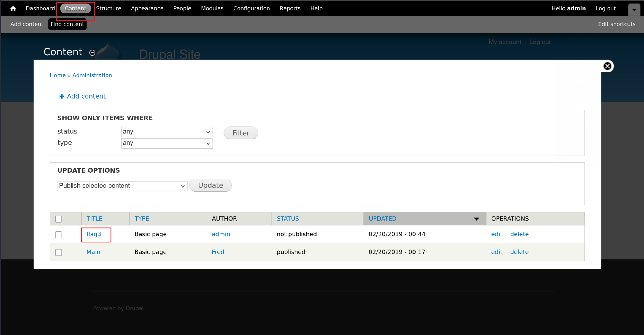The image size is (644, 335).
Task: Click the Add content action link
Action: click(x=86, y=96)
